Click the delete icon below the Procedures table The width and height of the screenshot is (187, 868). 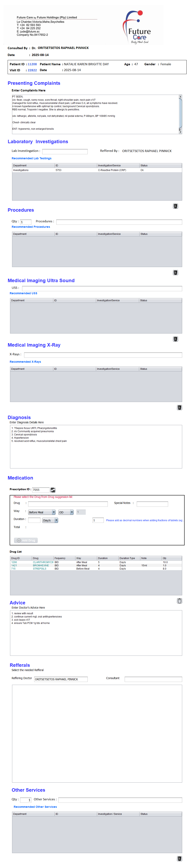click(x=175, y=272)
